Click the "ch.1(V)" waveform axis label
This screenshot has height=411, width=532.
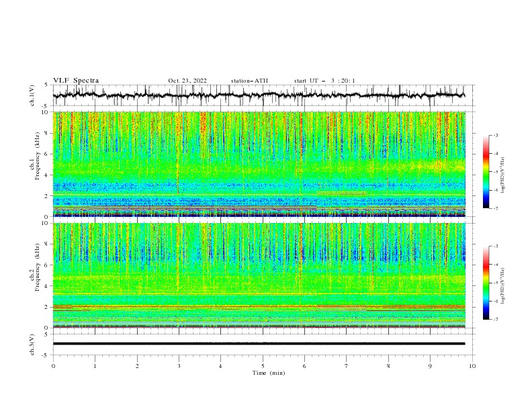click(32, 95)
